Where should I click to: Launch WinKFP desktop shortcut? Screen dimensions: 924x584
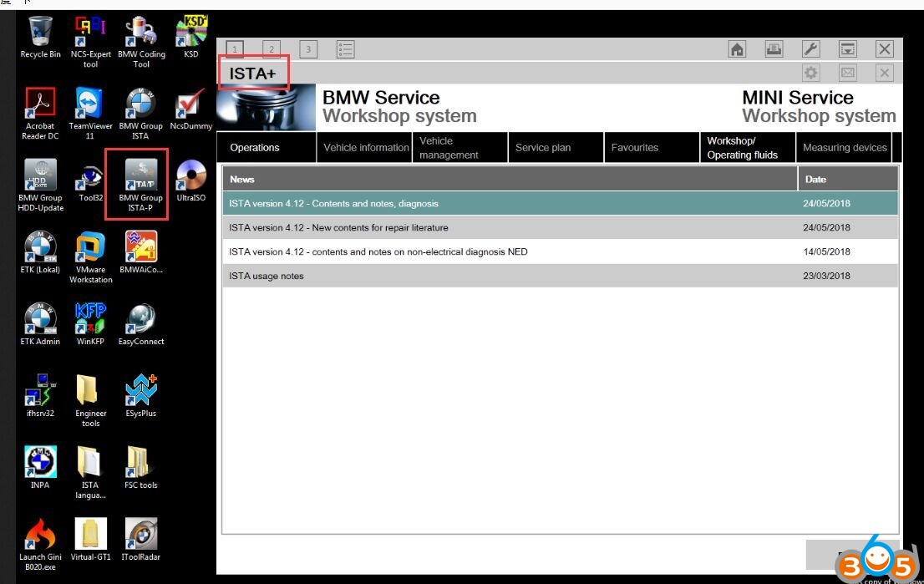(x=90, y=323)
